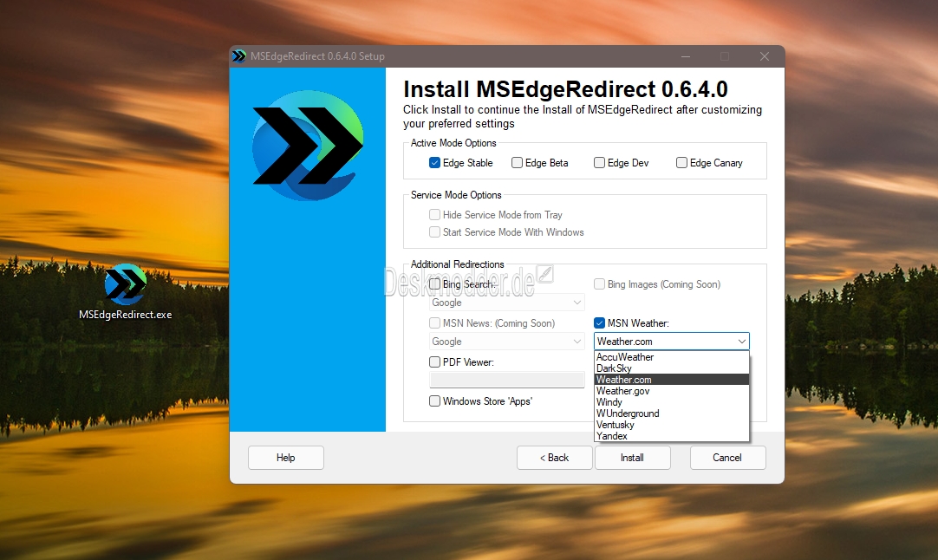This screenshot has height=560, width=938.
Task: Select Weather.com from the weather list
Action: (671, 380)
